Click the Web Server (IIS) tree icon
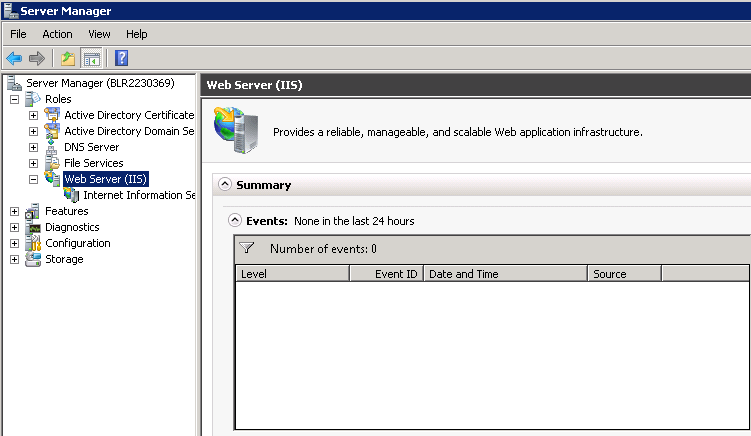The image size is (751, 436). pyautogui.click(x=52, y=179)
